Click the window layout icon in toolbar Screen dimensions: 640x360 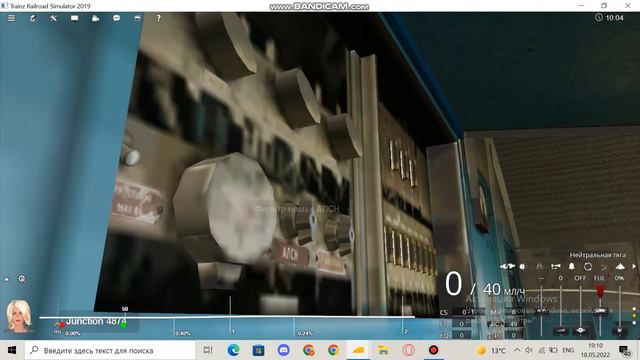point(137,18)
